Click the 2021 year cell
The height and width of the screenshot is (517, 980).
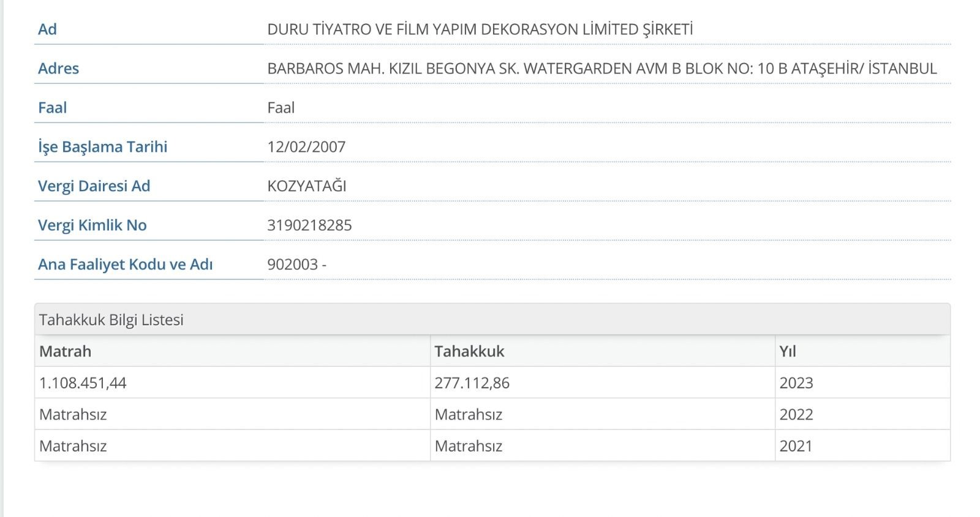796,446
